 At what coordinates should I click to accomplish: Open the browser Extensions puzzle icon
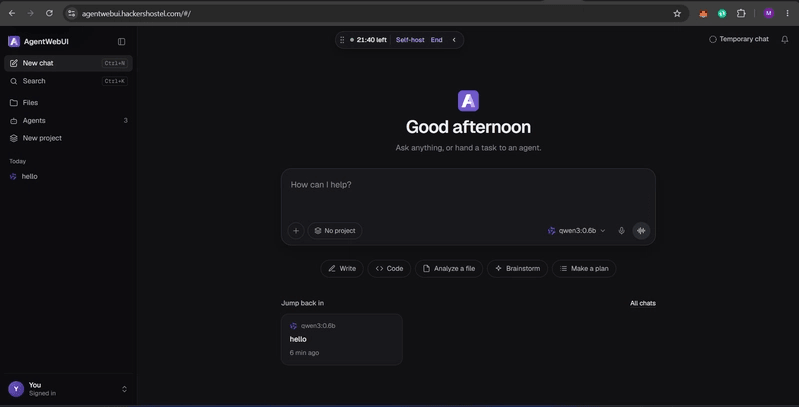(741, 14)
